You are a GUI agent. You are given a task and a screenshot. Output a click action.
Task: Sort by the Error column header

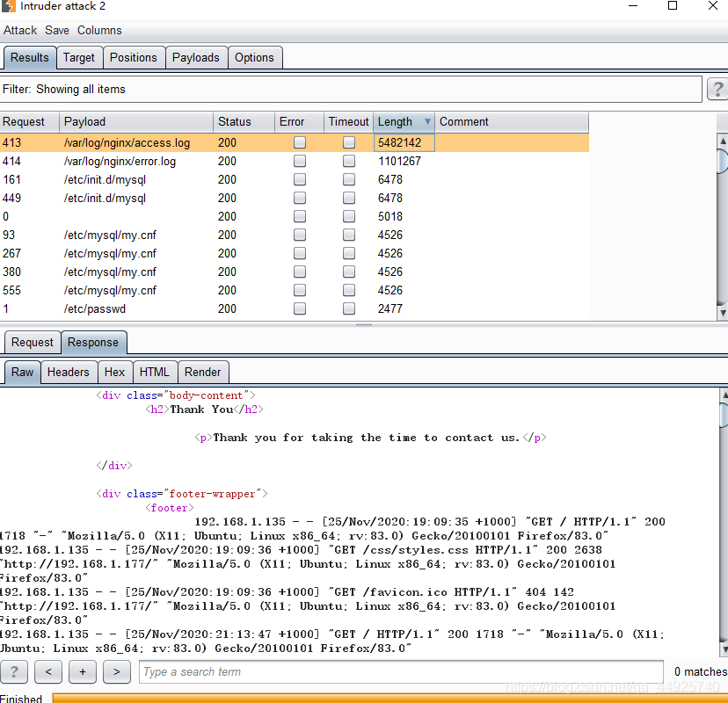pos(300,121)
